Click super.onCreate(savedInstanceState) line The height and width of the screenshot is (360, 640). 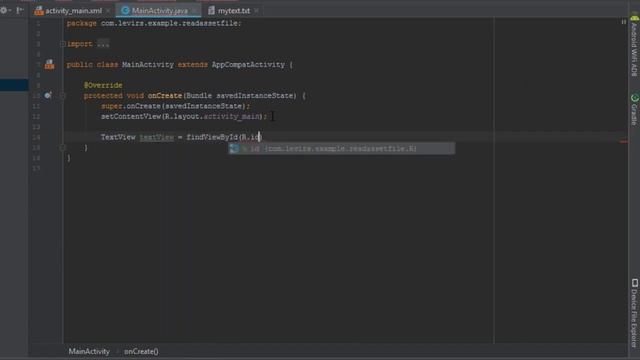tap(176, 106)
